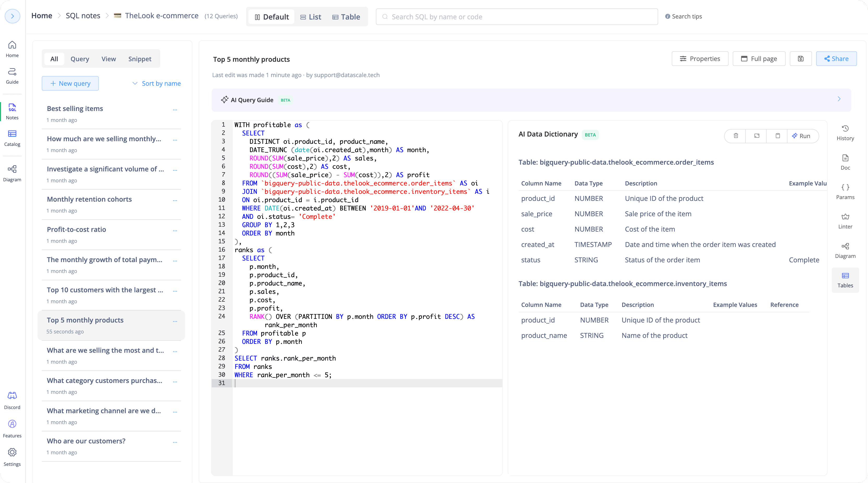Switch to the Default view

272,16
